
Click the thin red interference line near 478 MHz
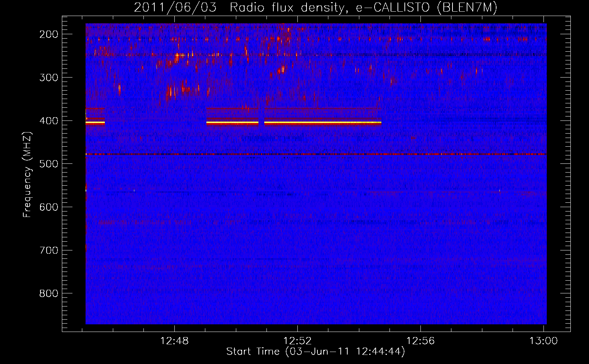tap(316, 154)
